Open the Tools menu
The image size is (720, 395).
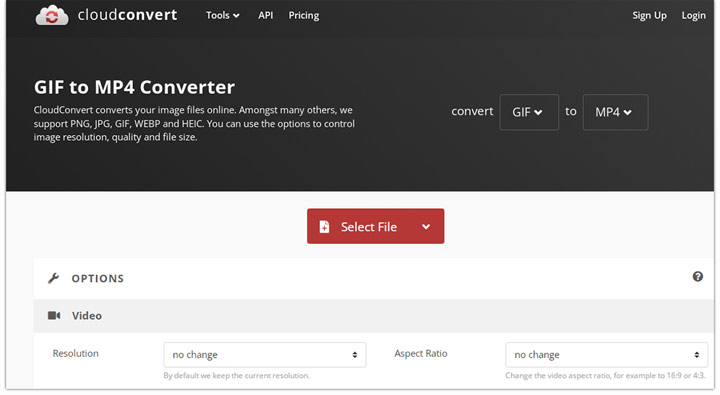pyautogui.click(x=223, y=15)
